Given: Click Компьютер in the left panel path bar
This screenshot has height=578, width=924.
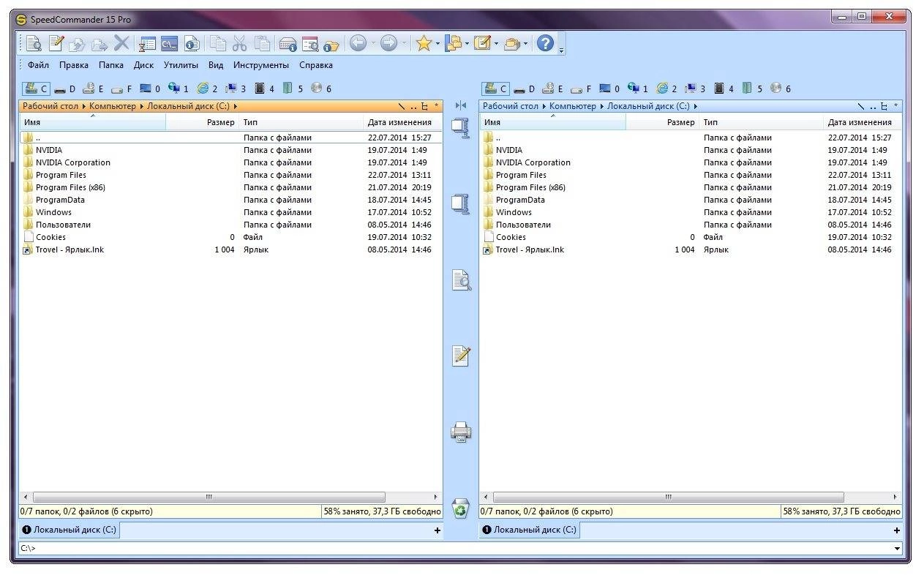Looking at the screenshot, I should [113, 106].
